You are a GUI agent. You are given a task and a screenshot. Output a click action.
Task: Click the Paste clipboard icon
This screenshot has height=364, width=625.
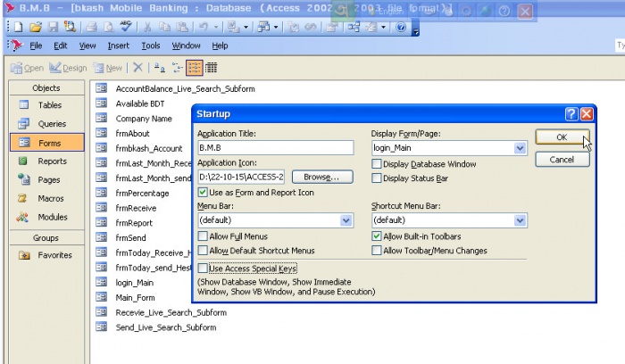tap(182, 27)
